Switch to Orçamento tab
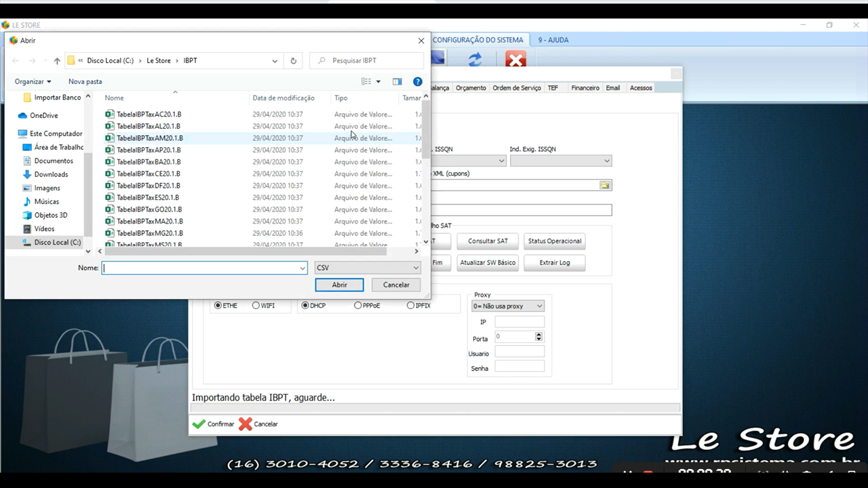The image size is (868, 488). coord(471,88)
